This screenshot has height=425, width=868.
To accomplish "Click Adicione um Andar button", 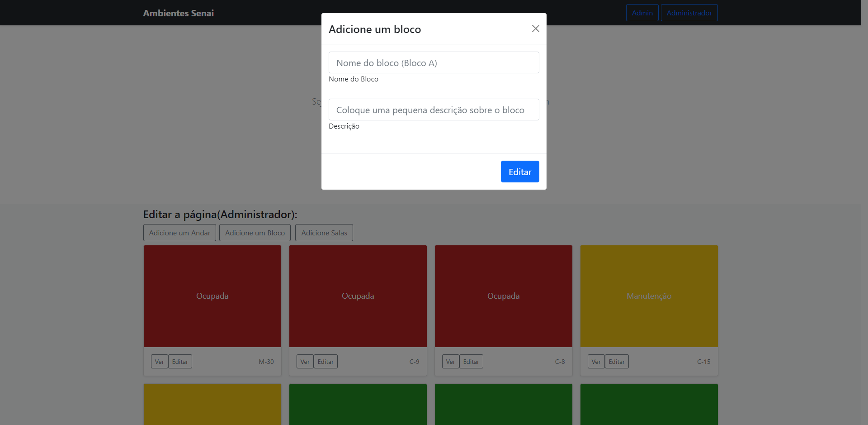I will pos(179,233).
